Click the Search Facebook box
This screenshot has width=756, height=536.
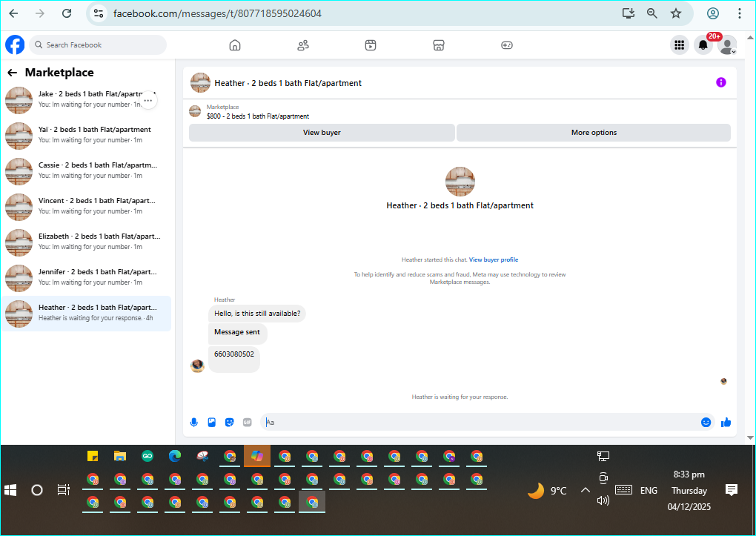(x=98, y=45)
